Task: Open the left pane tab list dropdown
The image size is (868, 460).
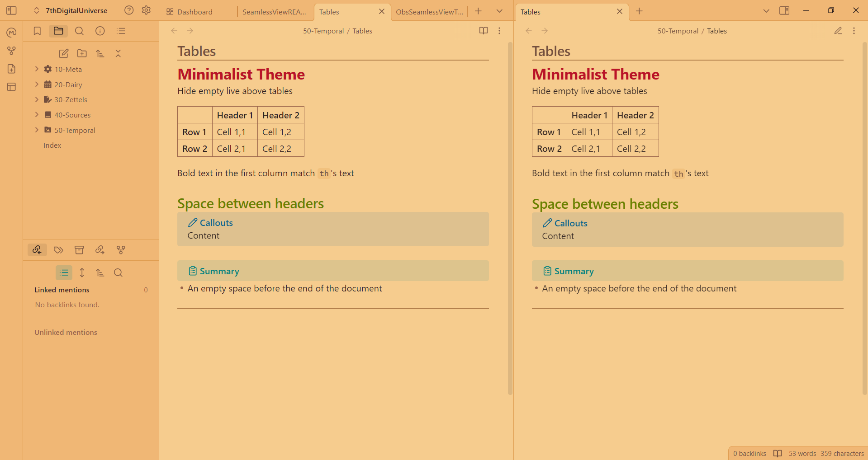Action: click(499, 11)
